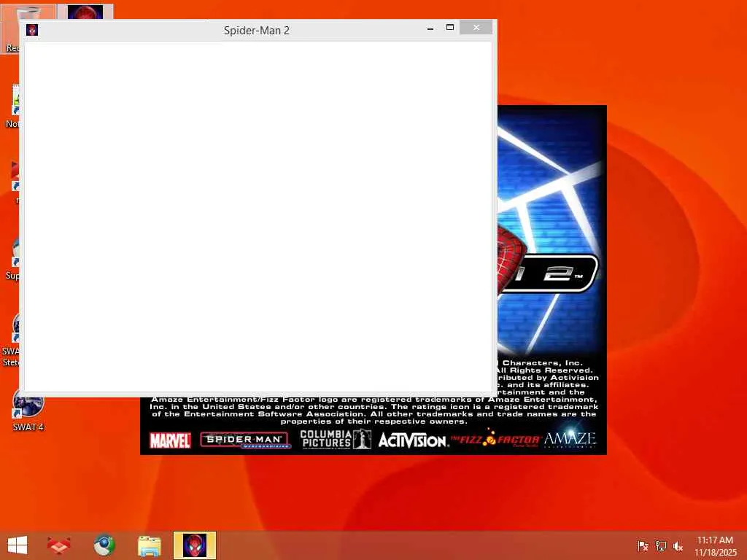Image resolution: width=747 pixels, height=560 pixels.
Task: Open the SWAT 4 desktop shortcut
Action: (x=28, y=411)
